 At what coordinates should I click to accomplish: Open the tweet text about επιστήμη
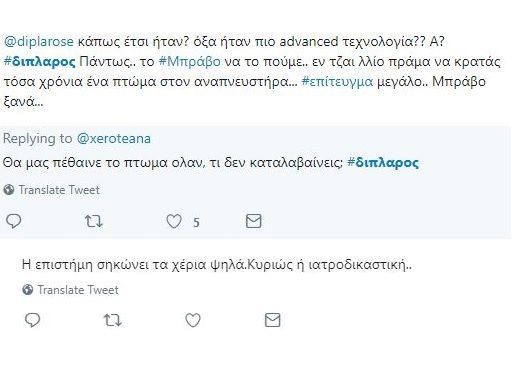click(x=217, y=265)
